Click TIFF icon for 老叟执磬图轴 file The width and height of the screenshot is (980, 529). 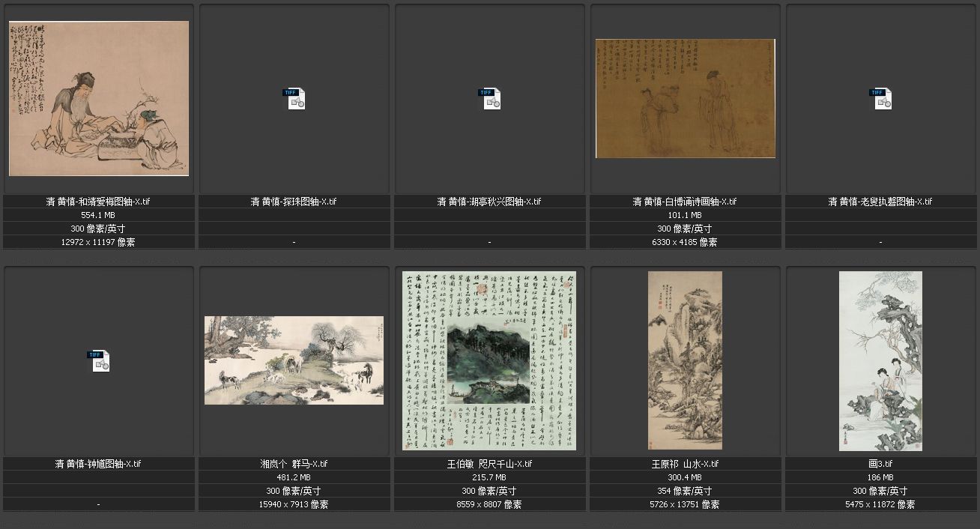(881, 99)
